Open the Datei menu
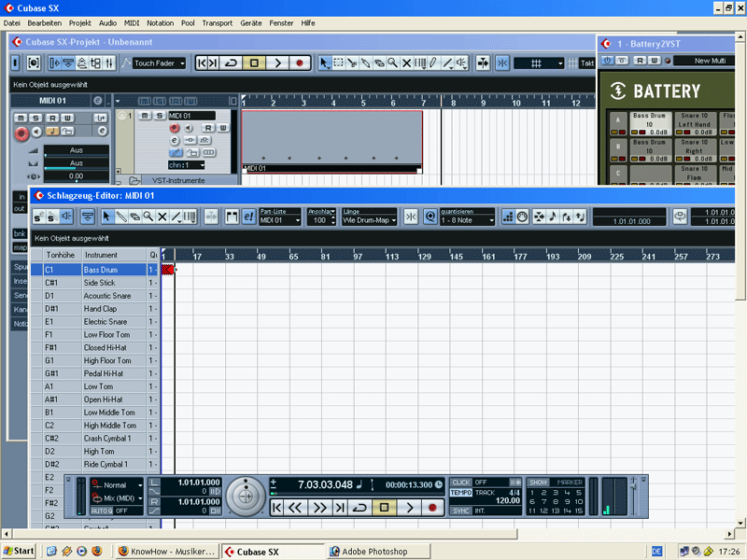This screenshot has height=560, width=747. click(x=12, y=22)
